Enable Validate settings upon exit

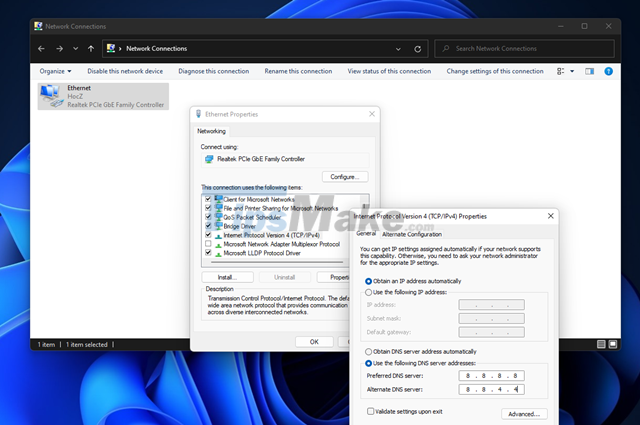tap(371, 411)
